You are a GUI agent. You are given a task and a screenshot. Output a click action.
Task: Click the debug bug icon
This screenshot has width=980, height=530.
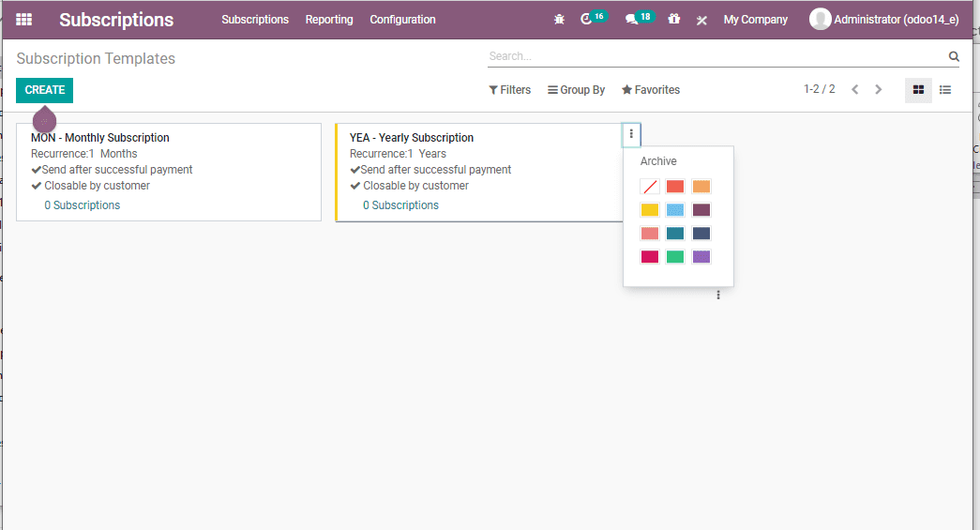(559, 20)
